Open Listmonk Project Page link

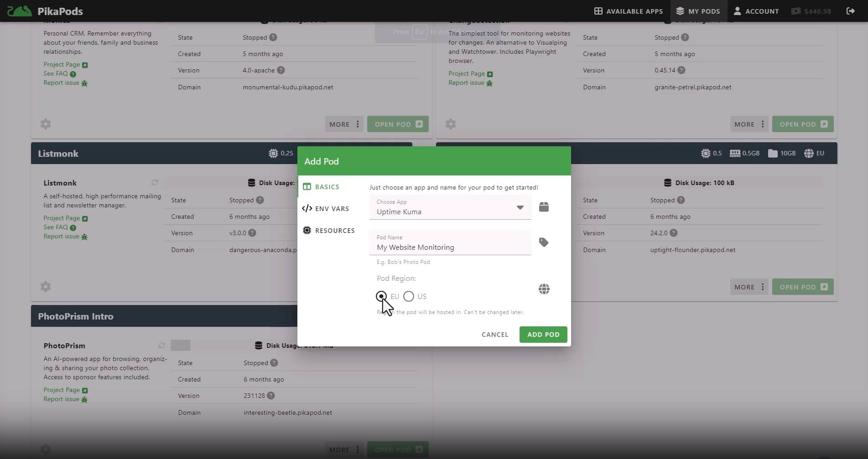(x=62, y=218)
